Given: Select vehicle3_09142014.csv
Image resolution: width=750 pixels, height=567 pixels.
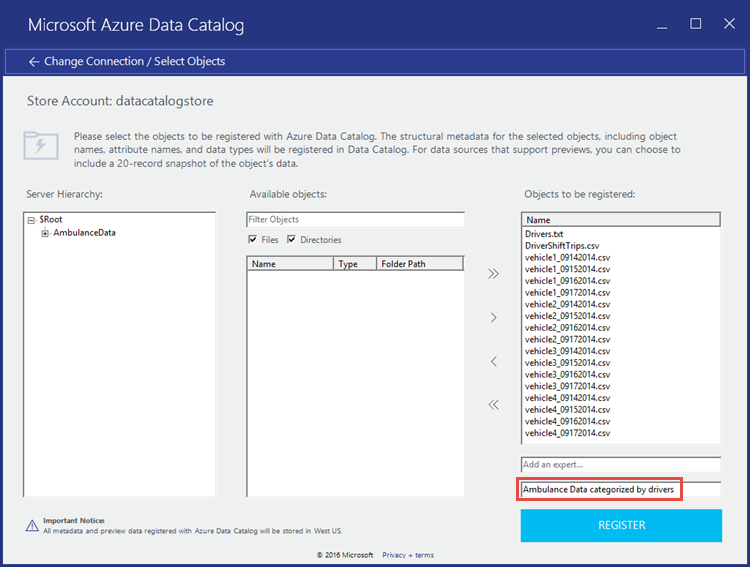Looking at the screenshot, I should 567,351.
